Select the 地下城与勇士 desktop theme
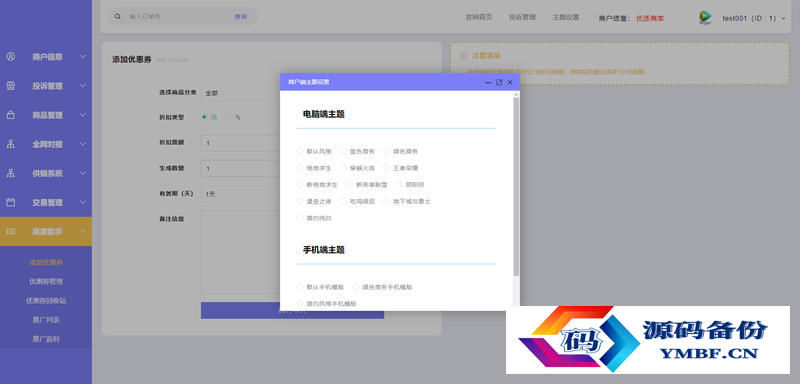The width and height of the screenshot is (800, 384). [387, 201]
